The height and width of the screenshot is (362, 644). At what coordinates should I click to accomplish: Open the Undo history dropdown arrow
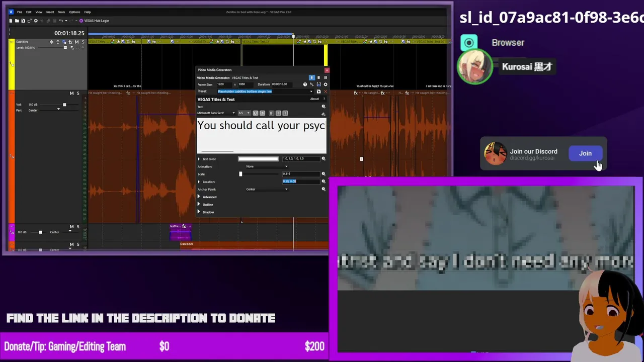66,21
